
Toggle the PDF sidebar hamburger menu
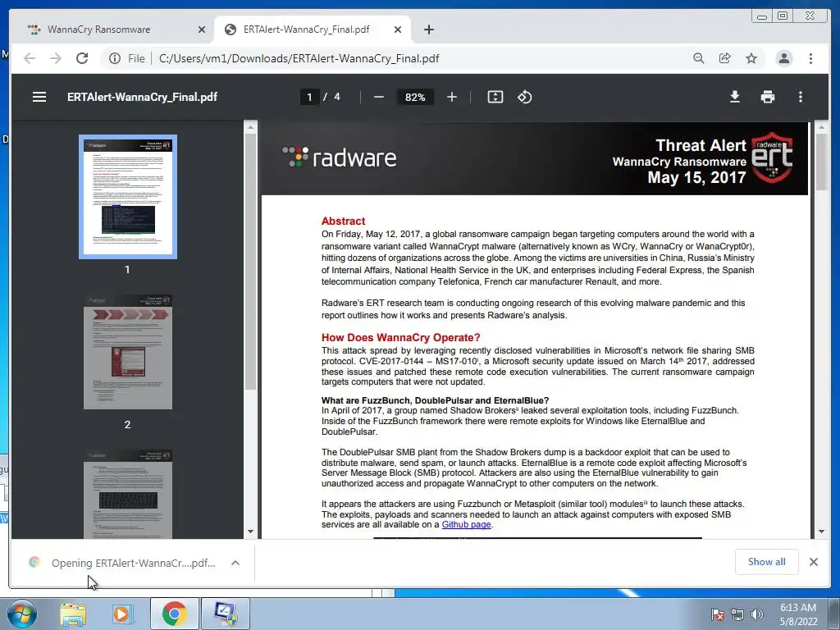click(x=39, y=97)
